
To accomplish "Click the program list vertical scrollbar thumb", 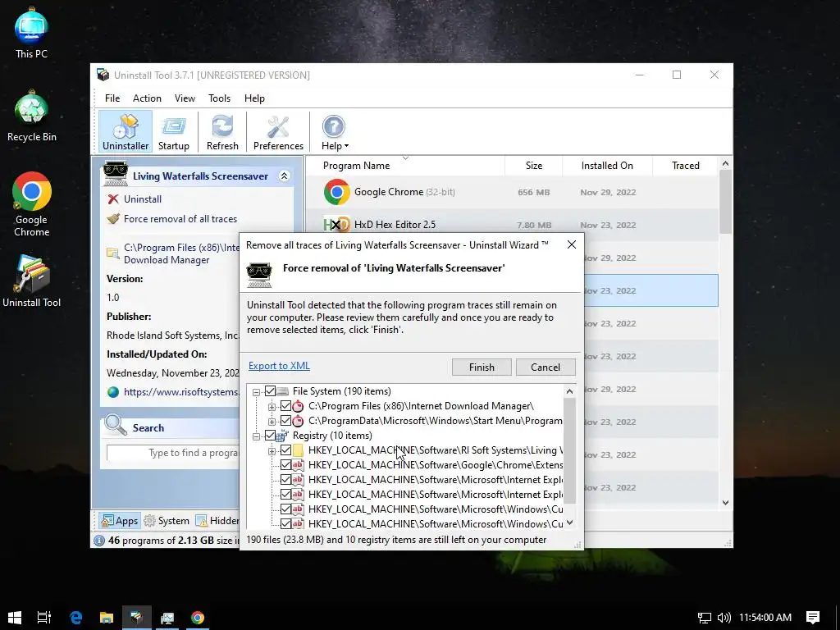I will pyautogui.click(x=725, y=201).
